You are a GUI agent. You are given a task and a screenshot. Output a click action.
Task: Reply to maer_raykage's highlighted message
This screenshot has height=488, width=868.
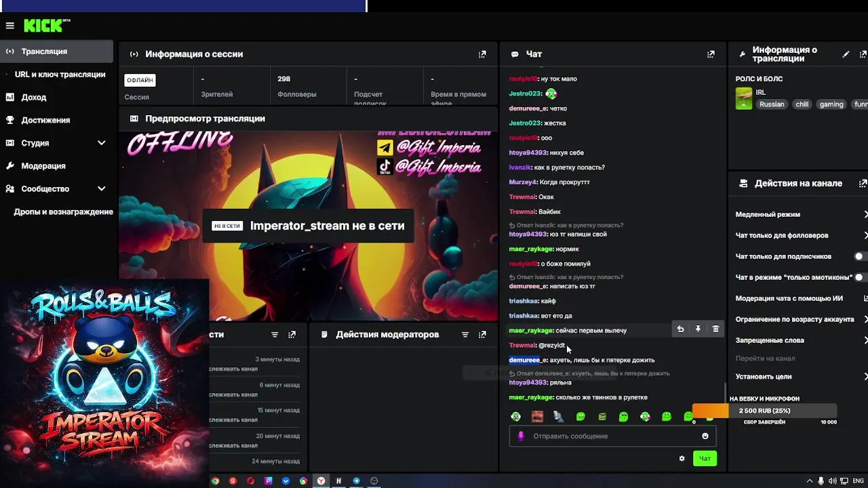coord(680,329)
